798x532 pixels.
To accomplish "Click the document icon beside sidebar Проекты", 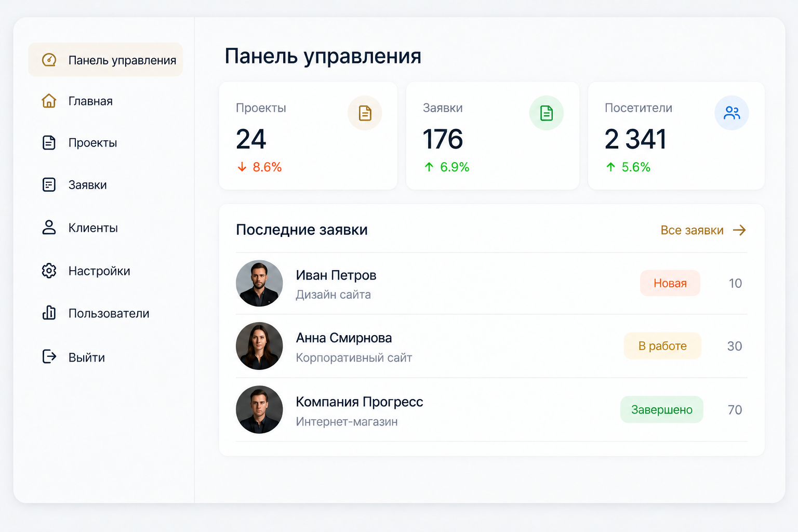I will pyautogui.click(x=49, y=142).
